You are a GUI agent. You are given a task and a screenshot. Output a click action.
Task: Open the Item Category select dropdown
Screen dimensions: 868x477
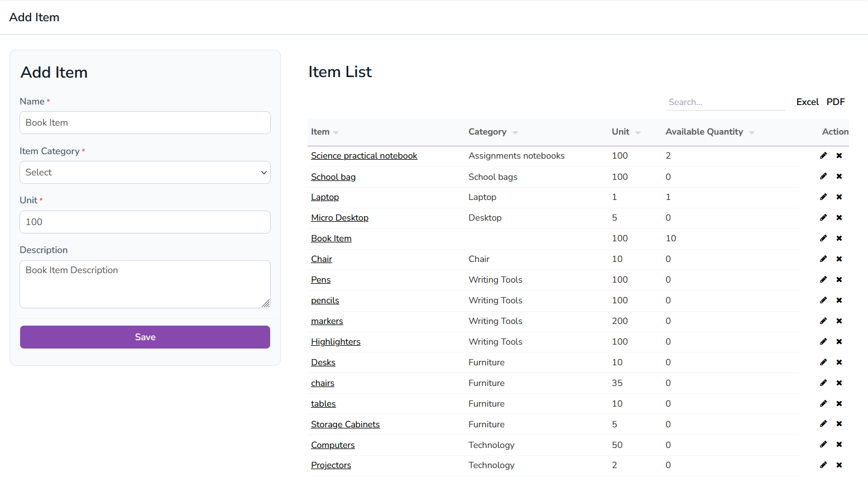tap(145, 173)
